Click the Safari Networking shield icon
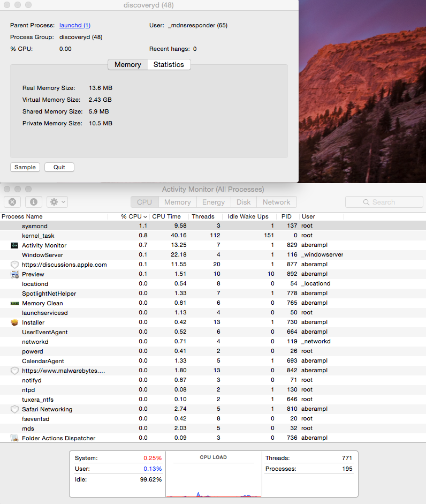 [x=14, y=409]
